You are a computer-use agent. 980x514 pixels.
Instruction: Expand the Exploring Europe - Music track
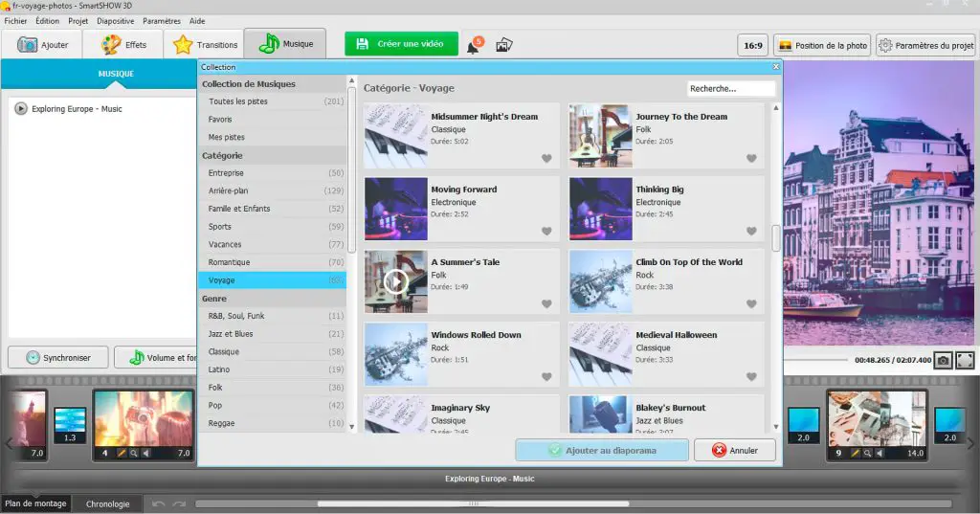21,109
